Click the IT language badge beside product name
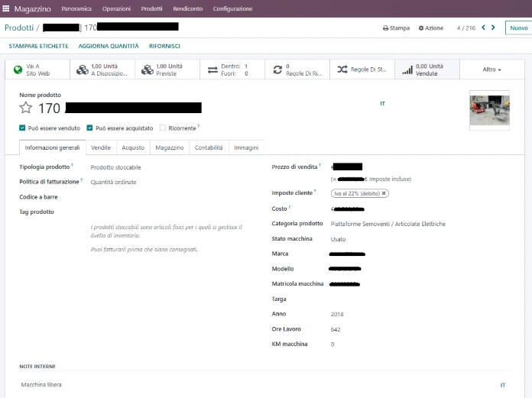532x398 pixels. (x=382, y=104)
